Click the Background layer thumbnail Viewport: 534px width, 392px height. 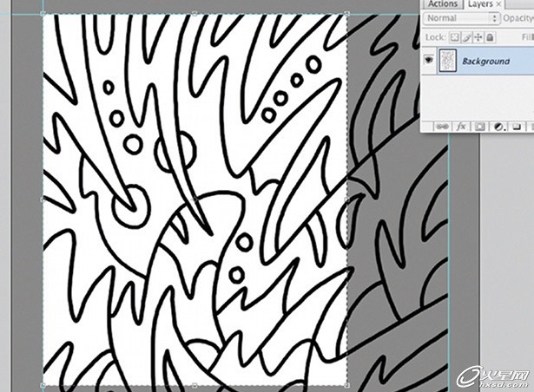[447, 60]
